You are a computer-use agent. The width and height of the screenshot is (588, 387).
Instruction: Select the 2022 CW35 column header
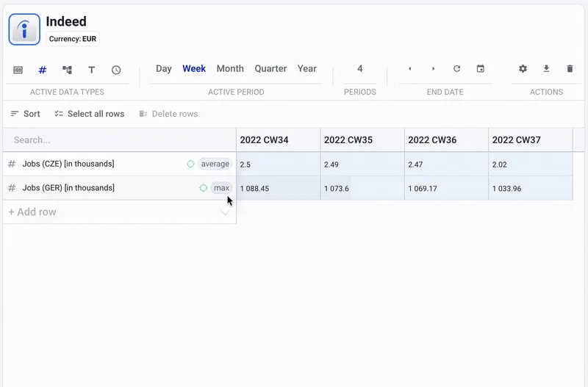(362, 140)
